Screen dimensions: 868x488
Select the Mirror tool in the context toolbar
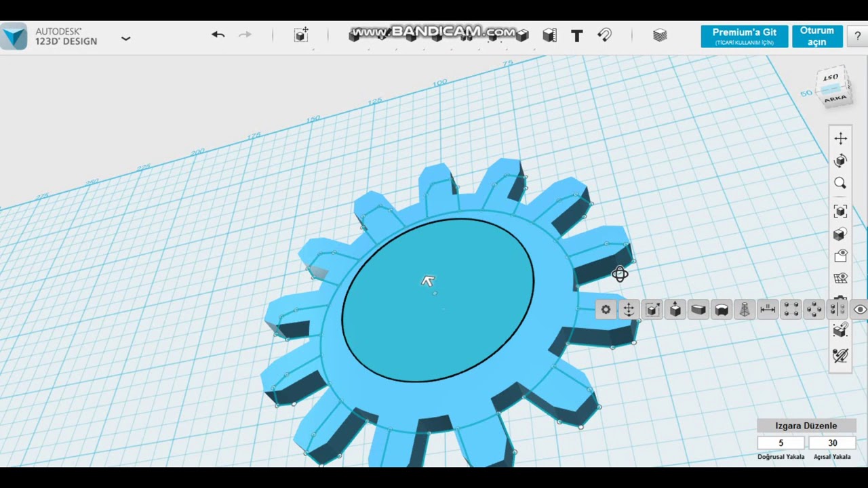(x=837, y=310)
